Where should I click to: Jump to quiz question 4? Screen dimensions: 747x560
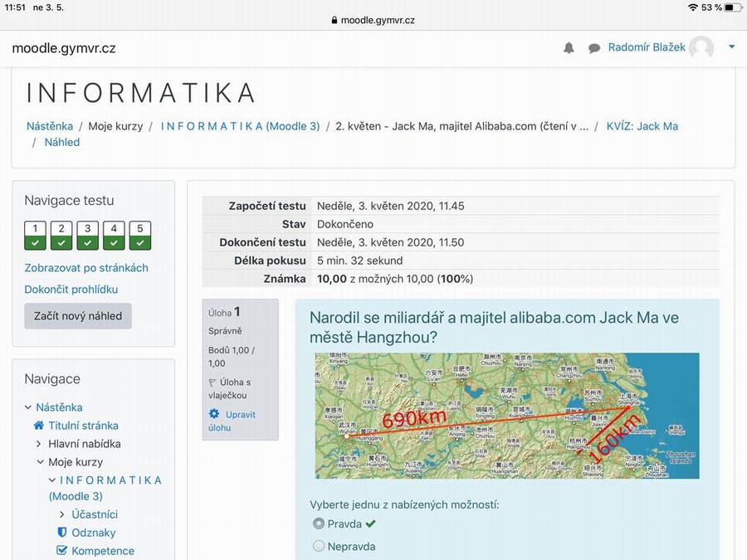[114, 236]
